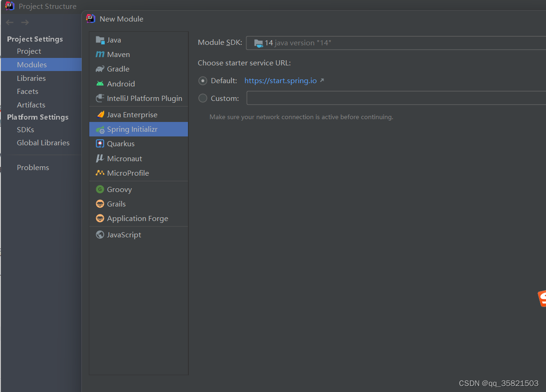
Task: Select the Custom URL radio button
Action: [x=203, y=98]
